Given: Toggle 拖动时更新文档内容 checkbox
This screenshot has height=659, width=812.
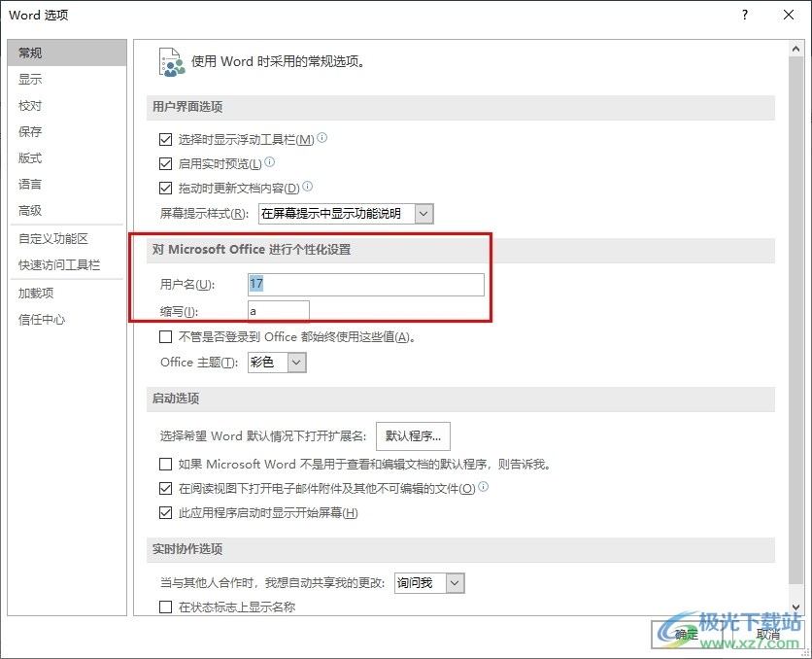Looking at the screenshot, I should 166,188.
